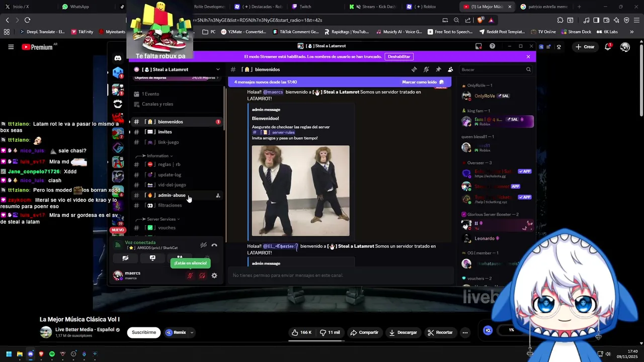Invite people to admin-abuse channel icon
The height and width of the screenshot is (362, 644).
(218, 195)
